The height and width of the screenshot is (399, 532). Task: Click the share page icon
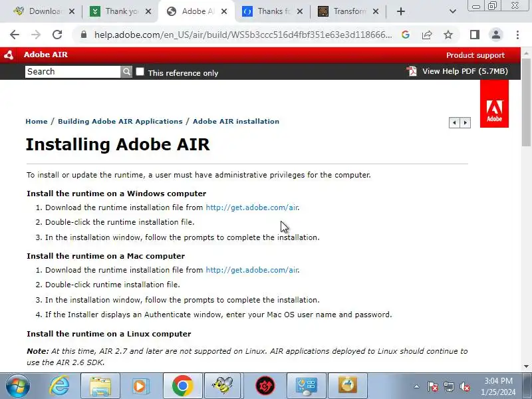[427, 35]
